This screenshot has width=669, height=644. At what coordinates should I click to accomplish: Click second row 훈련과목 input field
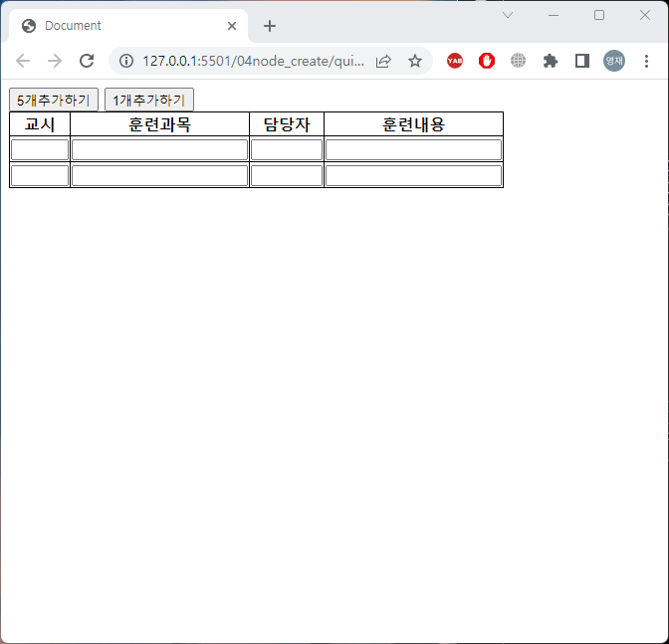point(159,176)
